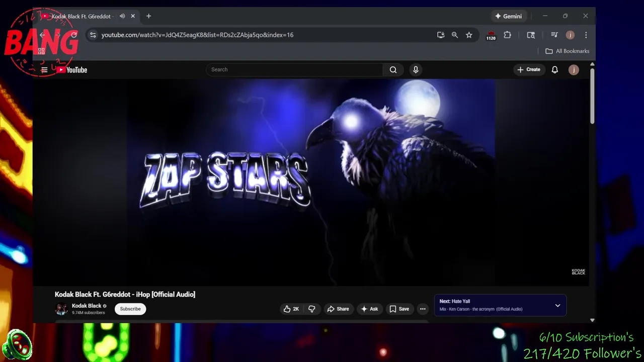Open the YouTube hamburger guide menu

coord(44,70)
